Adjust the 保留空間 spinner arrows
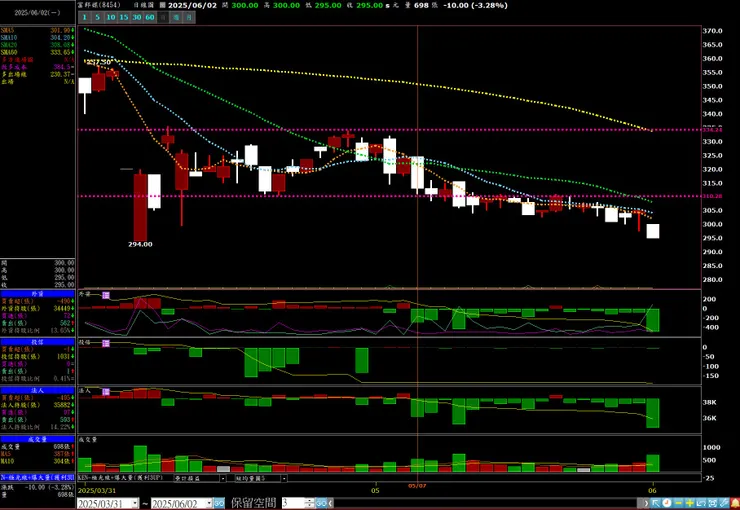740x510 pixels. click(x=310, y=503)
